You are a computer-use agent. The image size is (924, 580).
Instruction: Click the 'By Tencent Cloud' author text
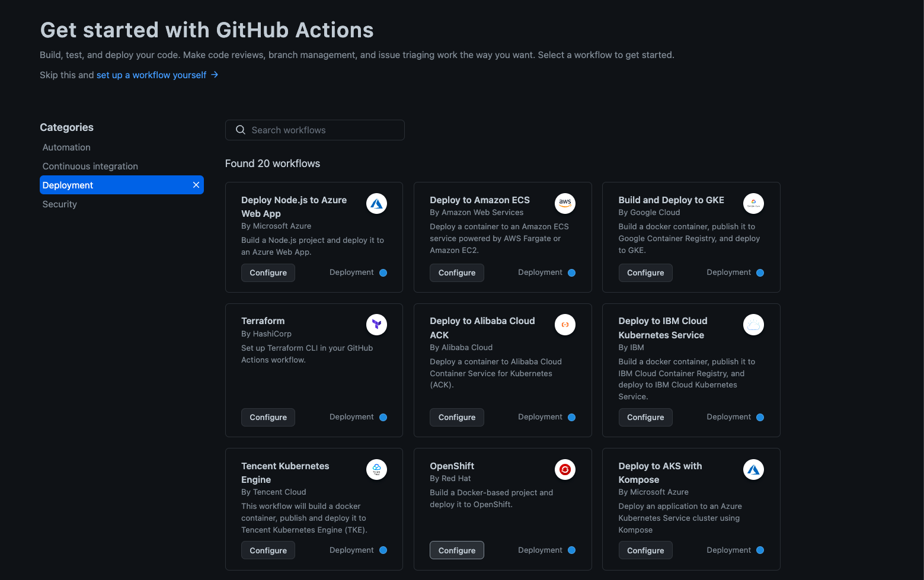[x=274, y=492]
